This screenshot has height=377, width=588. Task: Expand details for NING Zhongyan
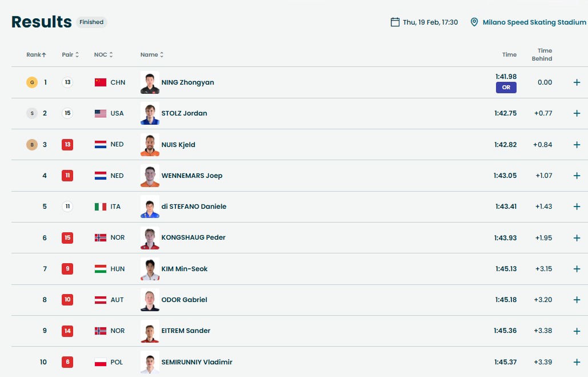click(x=577, y=82)
